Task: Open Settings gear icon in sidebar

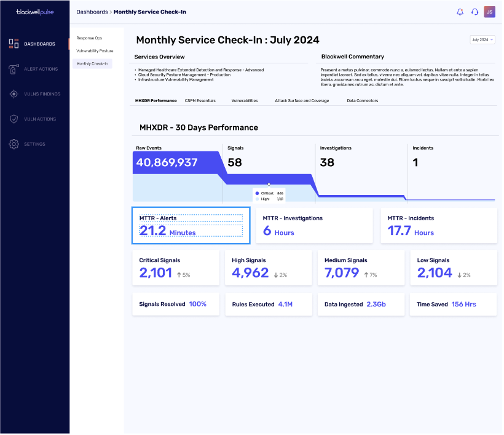Action: [x=14, y=144]
